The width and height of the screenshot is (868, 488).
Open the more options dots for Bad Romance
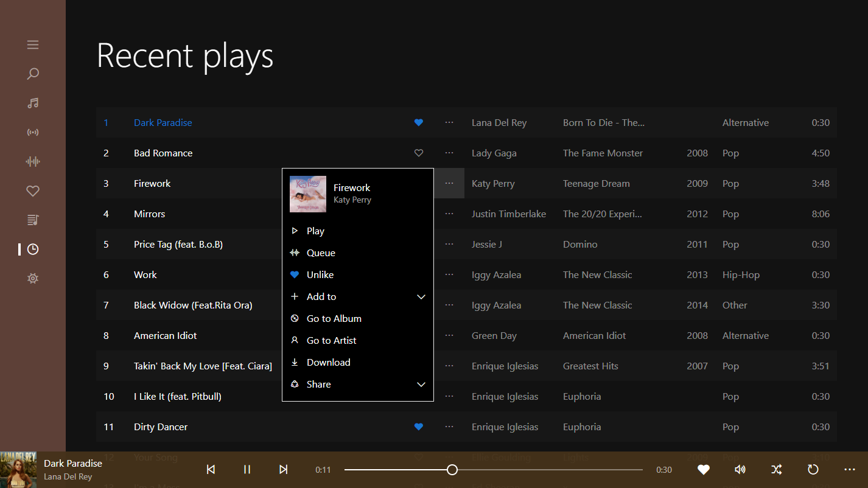[x=449, y=153]
